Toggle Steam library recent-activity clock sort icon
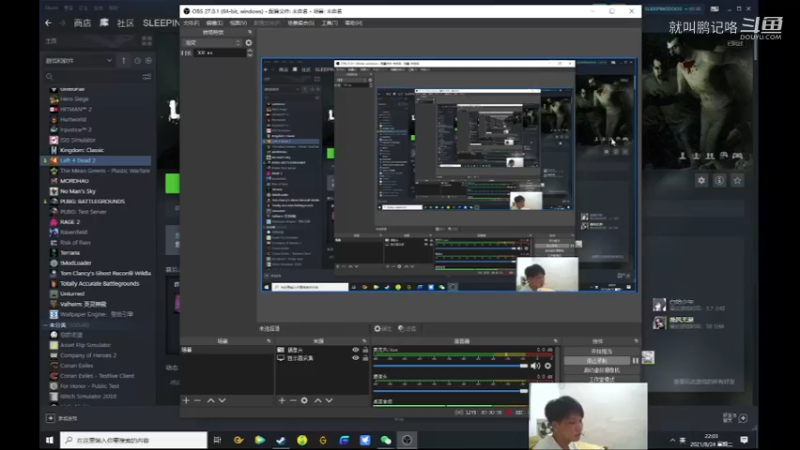 [137, 61]
